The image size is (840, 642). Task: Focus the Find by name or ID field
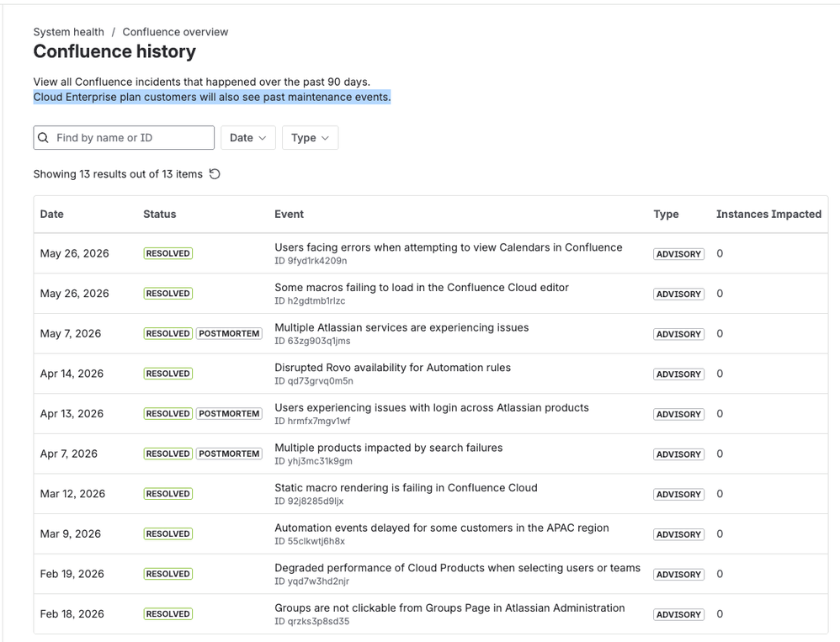124,138
